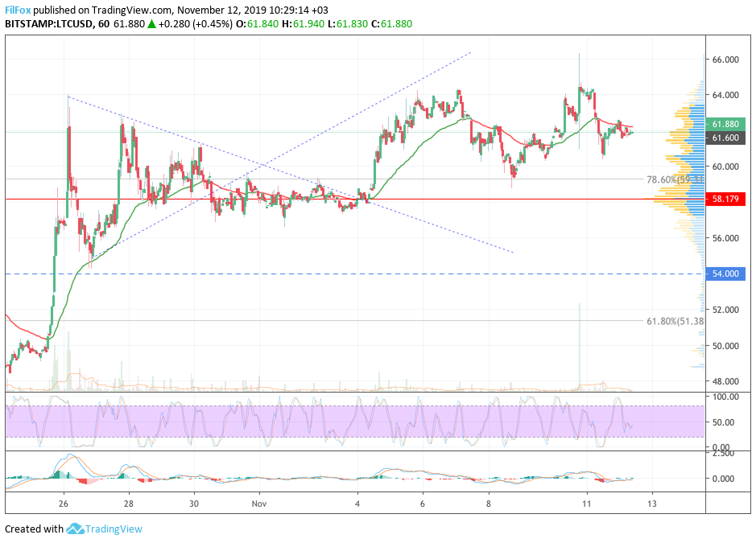Click the 56.000 price axis value
This screenshot has width=756, height=543.
(x=725, y=238)
